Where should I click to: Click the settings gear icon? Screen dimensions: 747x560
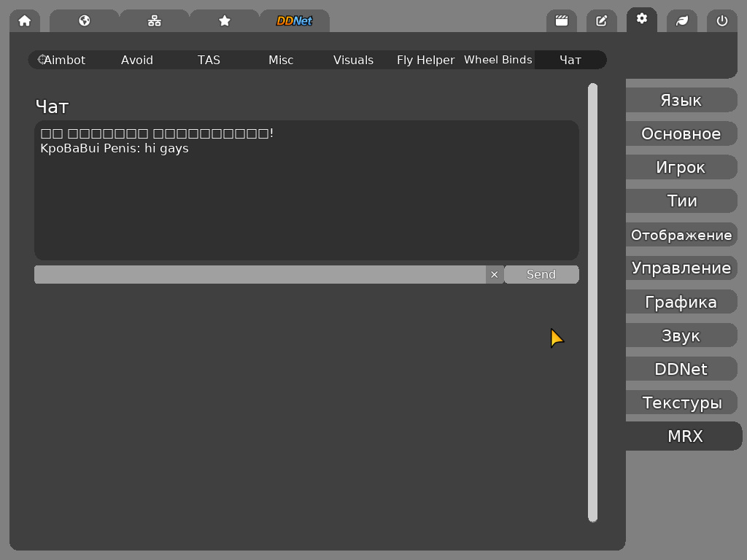tap(642, 20)
